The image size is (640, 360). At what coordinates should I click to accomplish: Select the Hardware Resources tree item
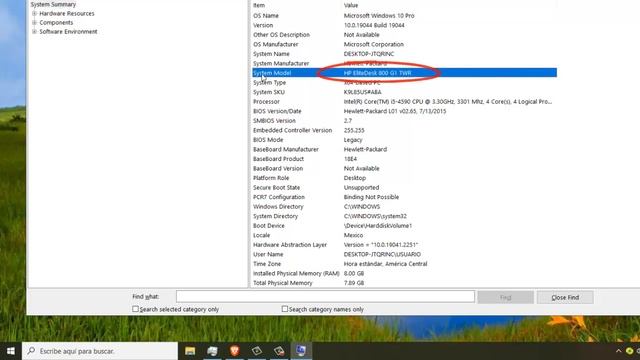(67, 13)
